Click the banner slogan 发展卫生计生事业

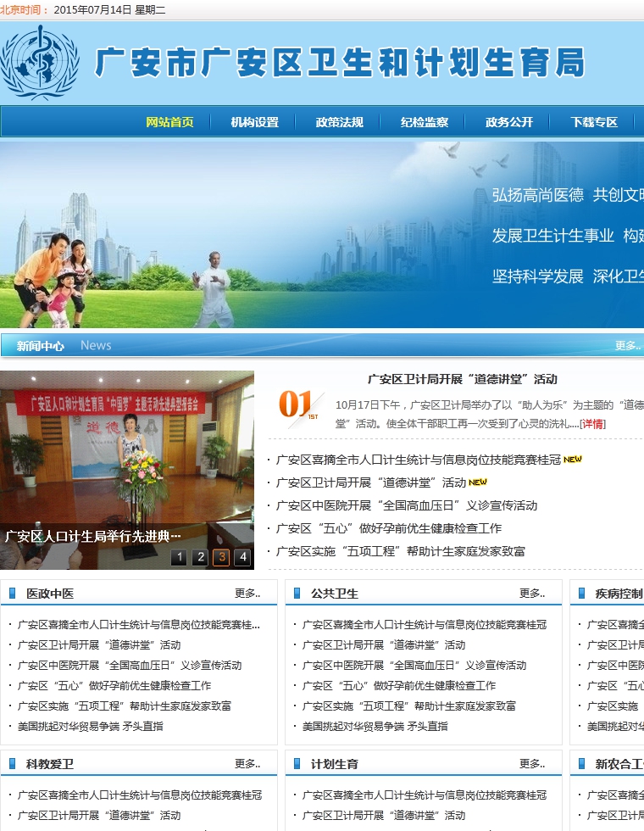coord(552,236)
